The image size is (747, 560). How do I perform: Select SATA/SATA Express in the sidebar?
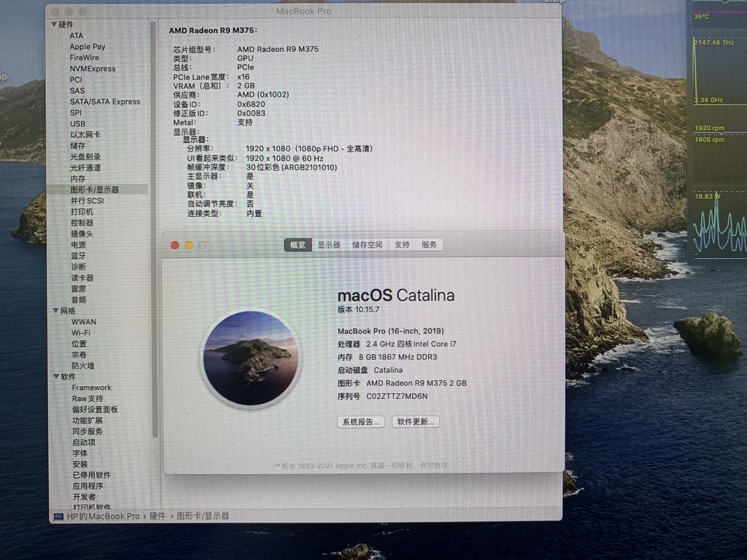click(105, 101)
